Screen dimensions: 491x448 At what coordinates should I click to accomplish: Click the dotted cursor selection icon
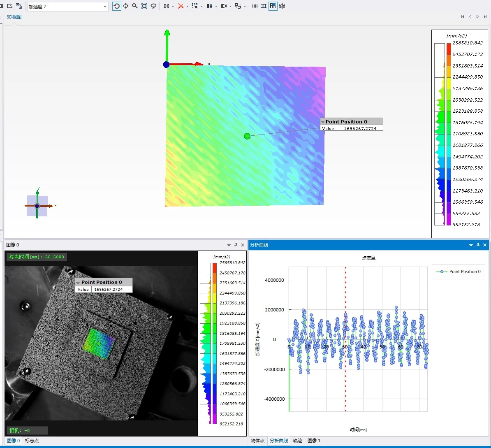point(195,6)
